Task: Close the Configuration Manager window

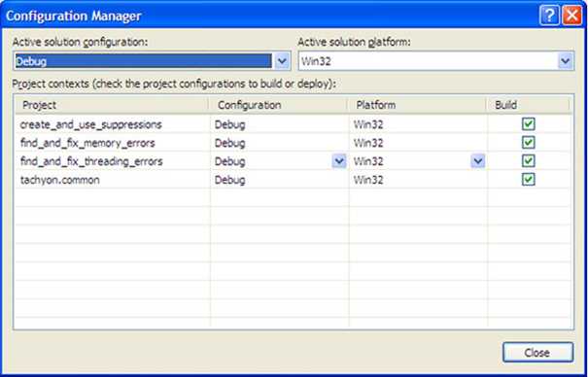Action: 572,17
